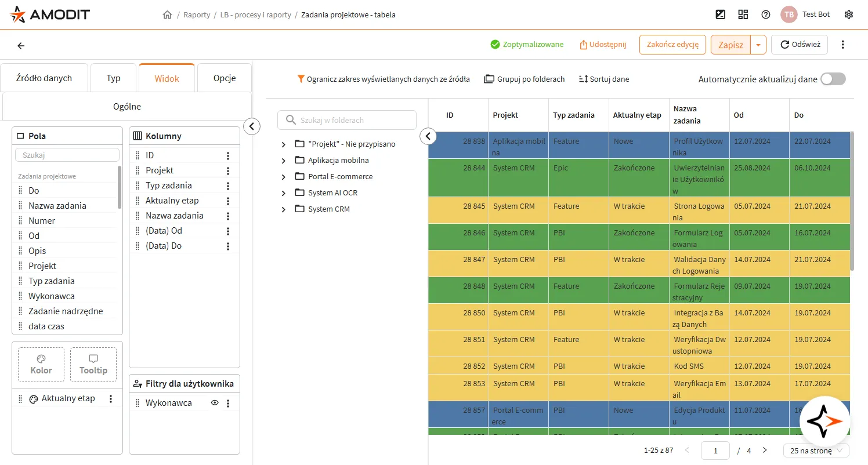Image resolution: width=868 pixels, height=465 pixels.
Task: Click the Zakończ edycję button
Action: click(x=672, y=45)
